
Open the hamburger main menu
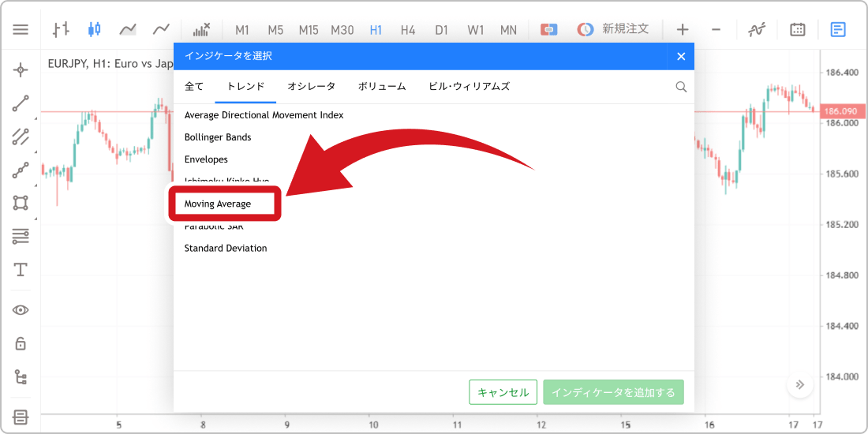tap(21, 29)
